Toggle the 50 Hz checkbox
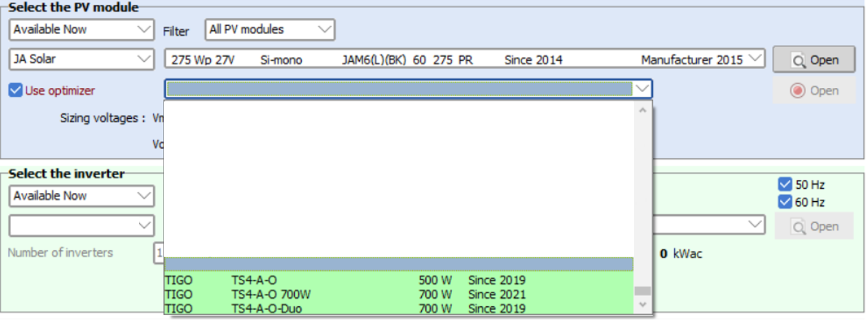 pos(785,184)
